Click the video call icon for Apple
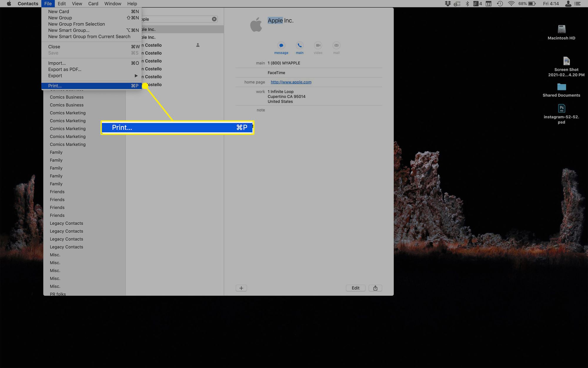 click(x=318, y=45)
